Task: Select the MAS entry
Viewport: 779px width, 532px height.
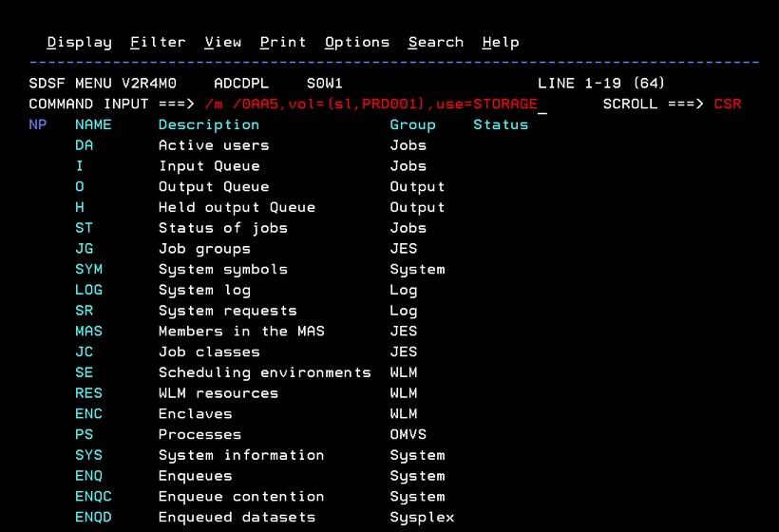Action: [x=89, y=331]
